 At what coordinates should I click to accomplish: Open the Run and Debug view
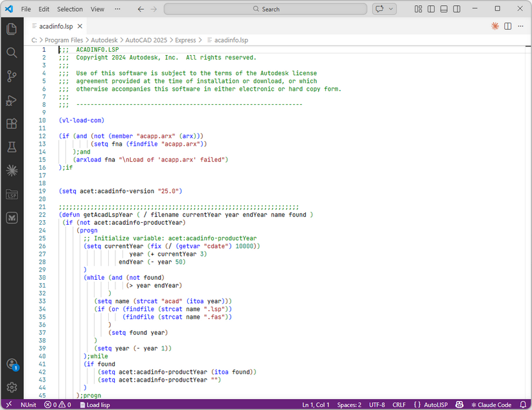click(x=11, y=100)
